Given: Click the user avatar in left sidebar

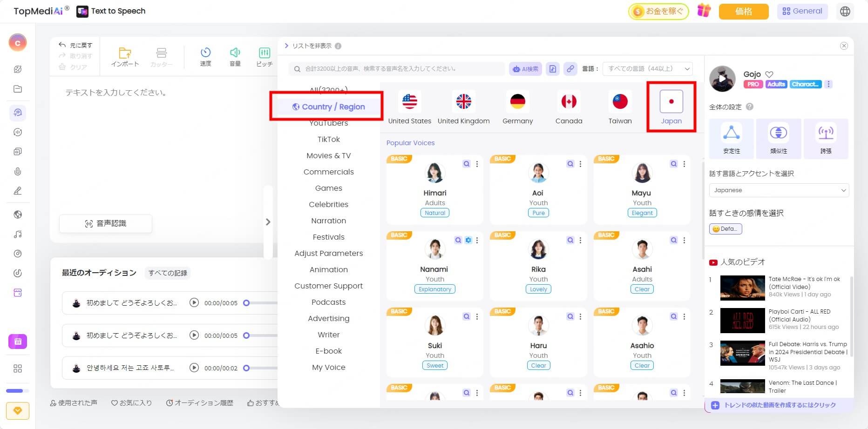Looking at the screenshot, I should click(18, 43).
